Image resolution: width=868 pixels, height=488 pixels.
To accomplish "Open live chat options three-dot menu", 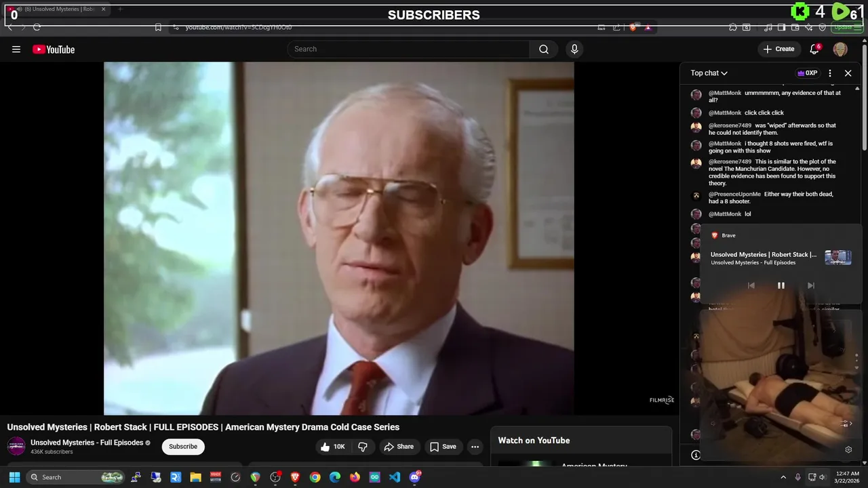I will [830, 73].
